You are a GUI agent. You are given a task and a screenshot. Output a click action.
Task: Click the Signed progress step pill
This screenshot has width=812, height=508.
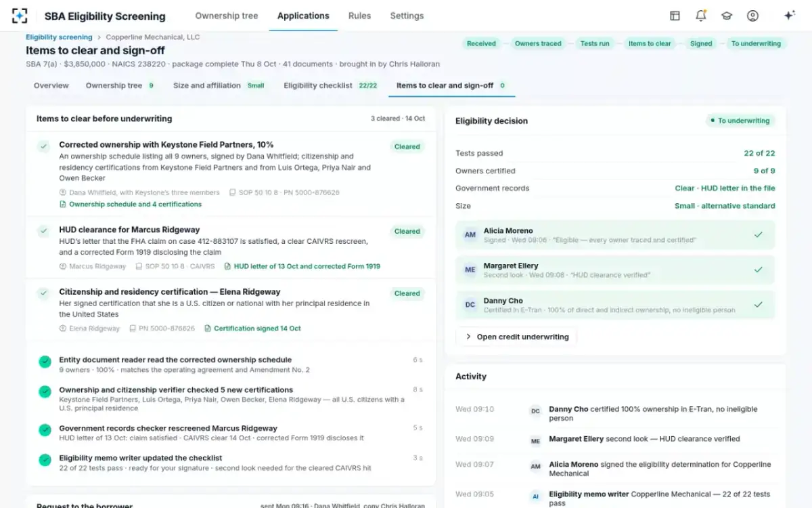click(701, 43)
